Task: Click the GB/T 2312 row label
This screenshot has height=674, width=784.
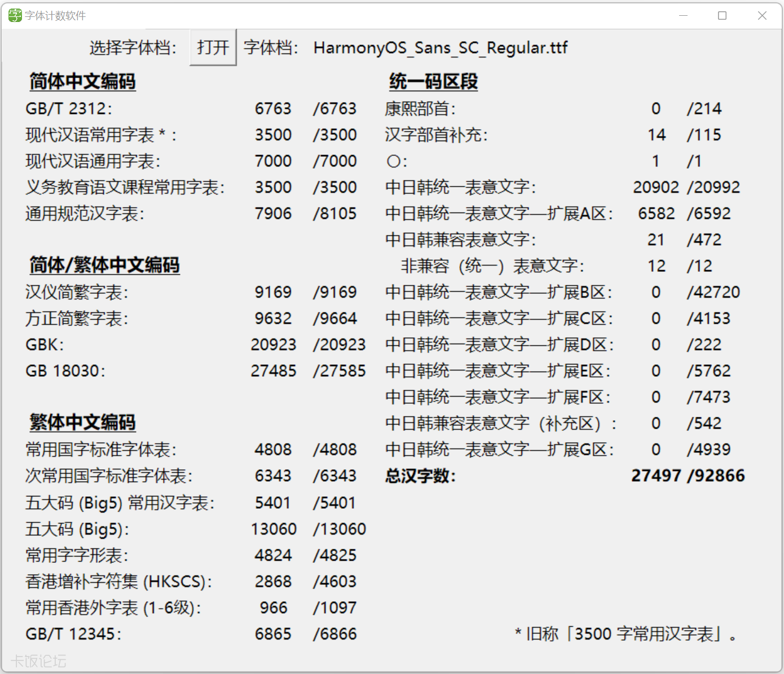Action: pyautogui.click(x=69, y=108)
